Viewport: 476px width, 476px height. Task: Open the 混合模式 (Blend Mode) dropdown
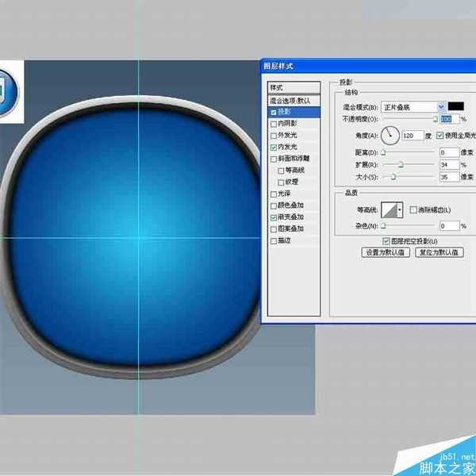point(412,106)
